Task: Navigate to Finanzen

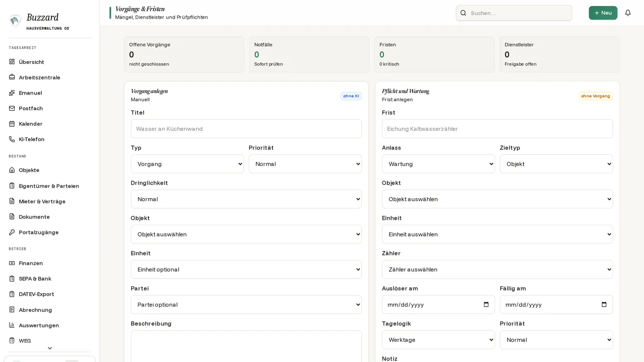Action: [x=49, y=263]
